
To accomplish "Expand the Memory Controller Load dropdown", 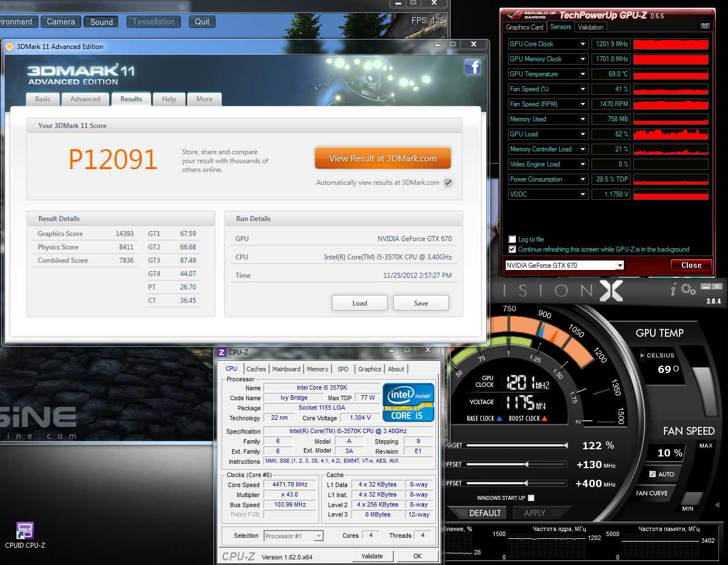I will [583, 149].
